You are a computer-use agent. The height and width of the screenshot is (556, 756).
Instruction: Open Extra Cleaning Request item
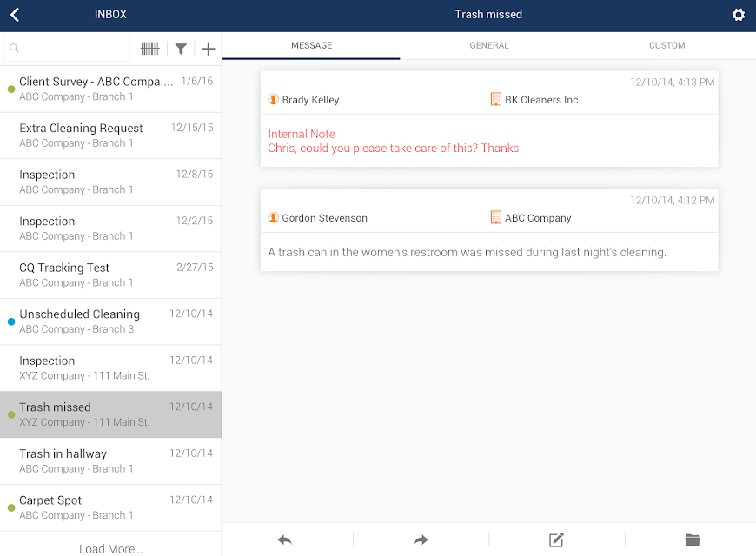111,136
